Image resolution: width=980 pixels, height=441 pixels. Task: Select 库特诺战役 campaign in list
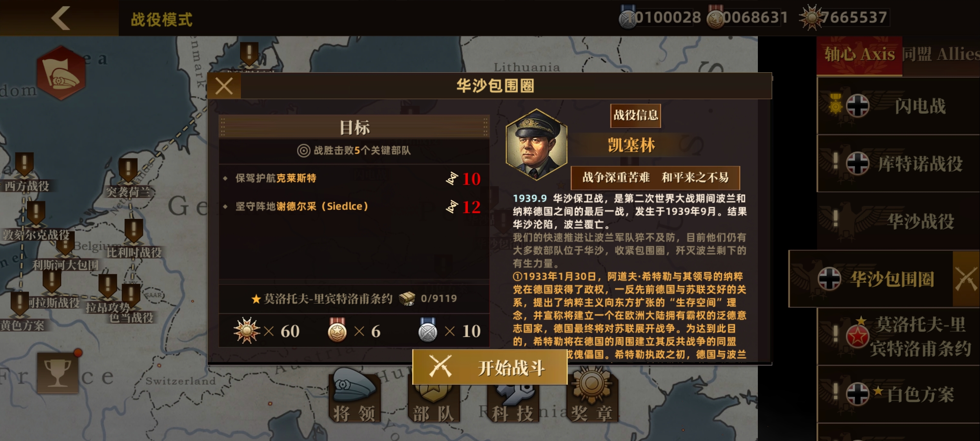click(x=898, y=164)
